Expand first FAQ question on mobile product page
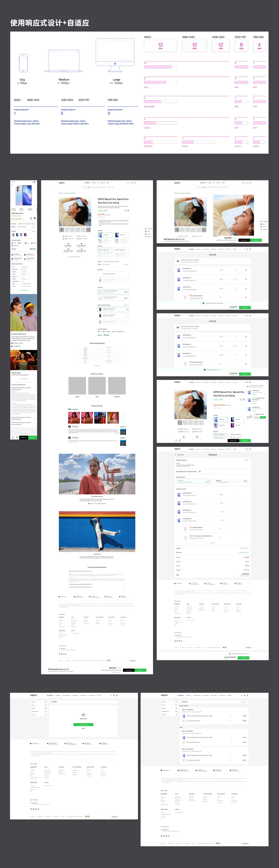This screenshot has height=868, width=279. coord(24,389)
